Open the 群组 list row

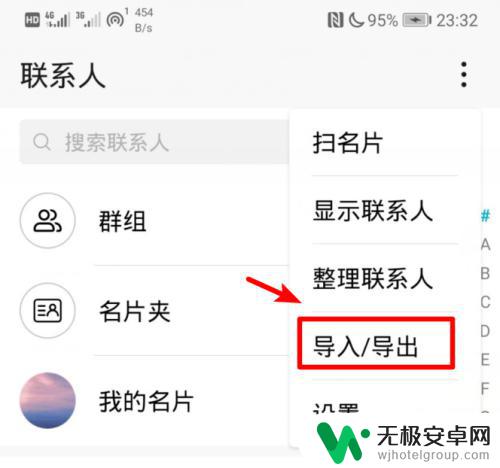click(x=154, y=221)
